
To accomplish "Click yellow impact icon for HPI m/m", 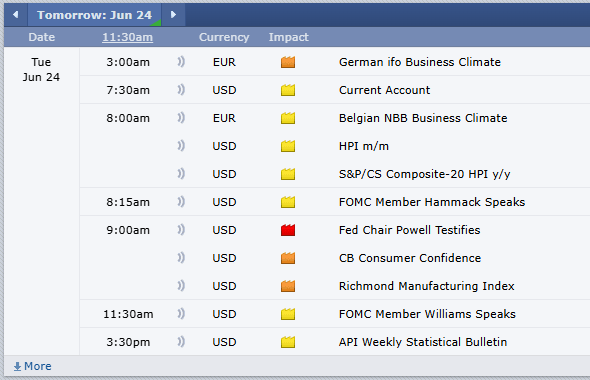I will pyautogui.click(x=288, y=146).
